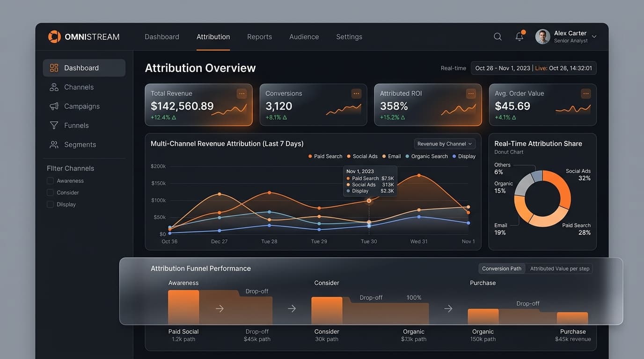This screenshot has width=644, height=359.
Task: Click the OmniStream logo icon
Action: point(54,36)
